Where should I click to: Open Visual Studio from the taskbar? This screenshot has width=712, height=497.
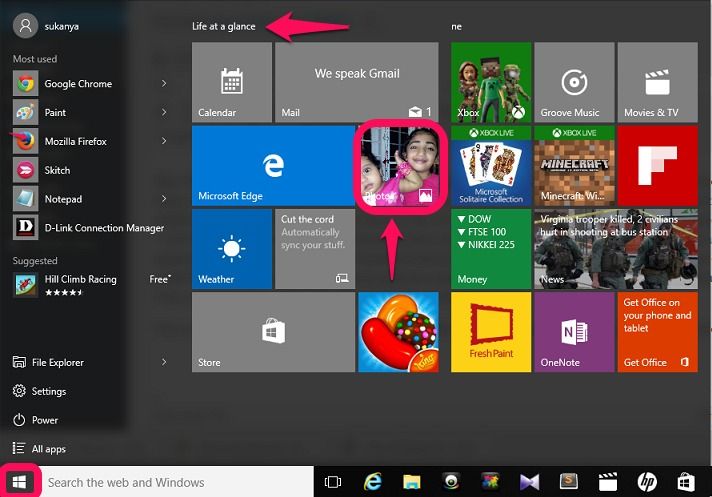(529, 482)
